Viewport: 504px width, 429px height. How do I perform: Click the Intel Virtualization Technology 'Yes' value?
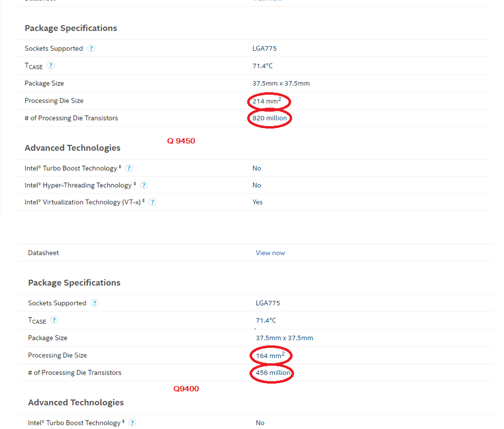tap(257, 202)
